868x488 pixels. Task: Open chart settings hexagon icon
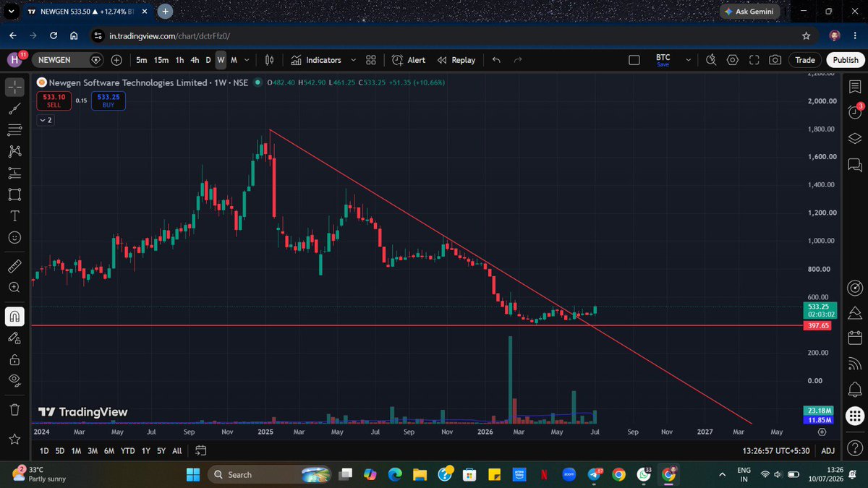tap(733, 60)
